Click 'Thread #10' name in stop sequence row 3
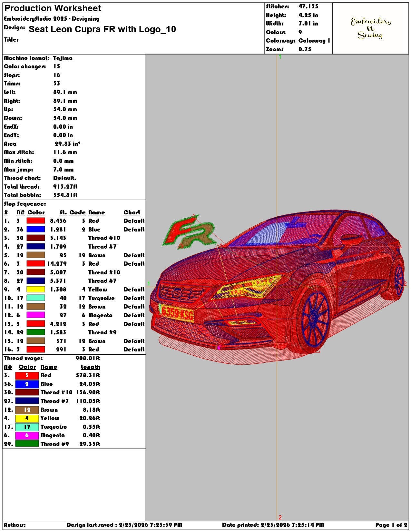 [104, 238]
